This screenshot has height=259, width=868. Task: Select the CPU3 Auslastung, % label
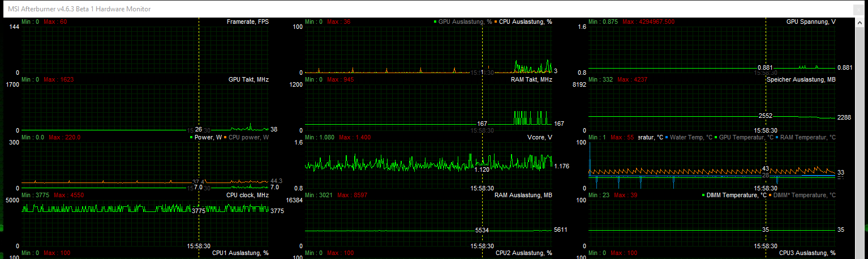point(807,253)
